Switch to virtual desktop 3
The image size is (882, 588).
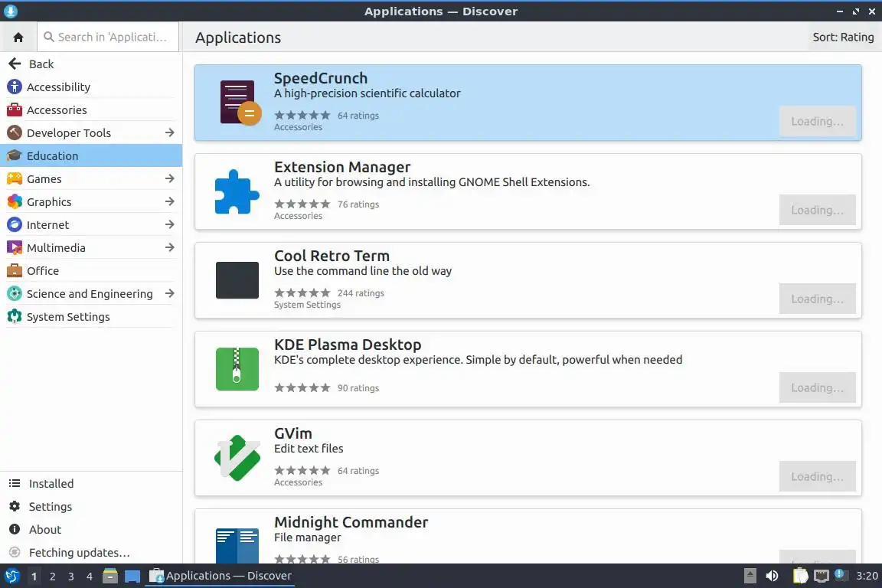pyautogui.click(x=71, y=577)
